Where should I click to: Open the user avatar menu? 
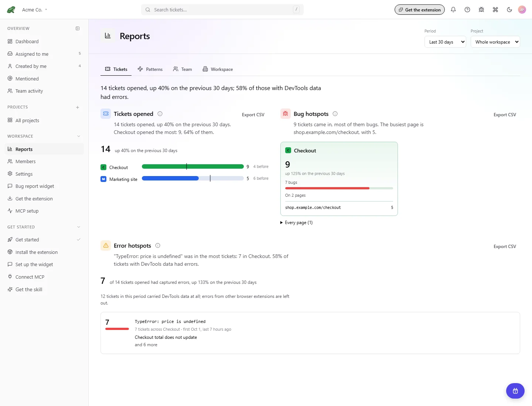click(522, 10)
